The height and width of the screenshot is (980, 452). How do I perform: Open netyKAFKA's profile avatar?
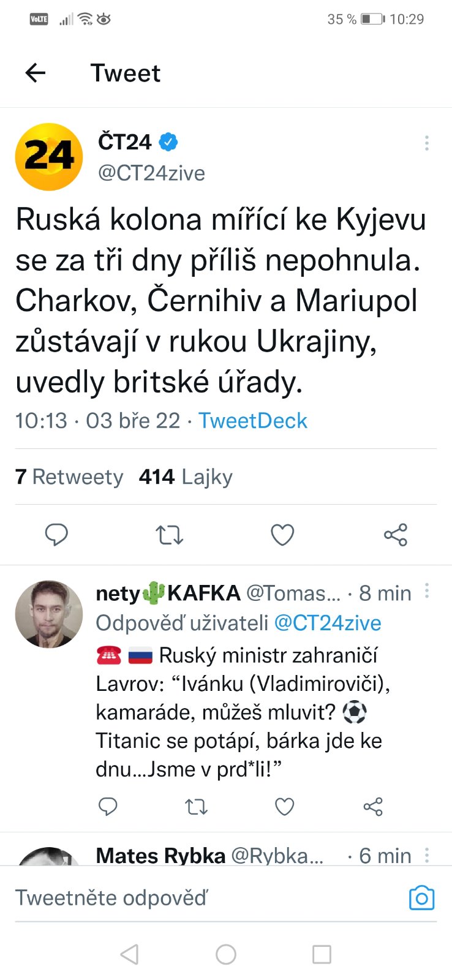(48, 614)
